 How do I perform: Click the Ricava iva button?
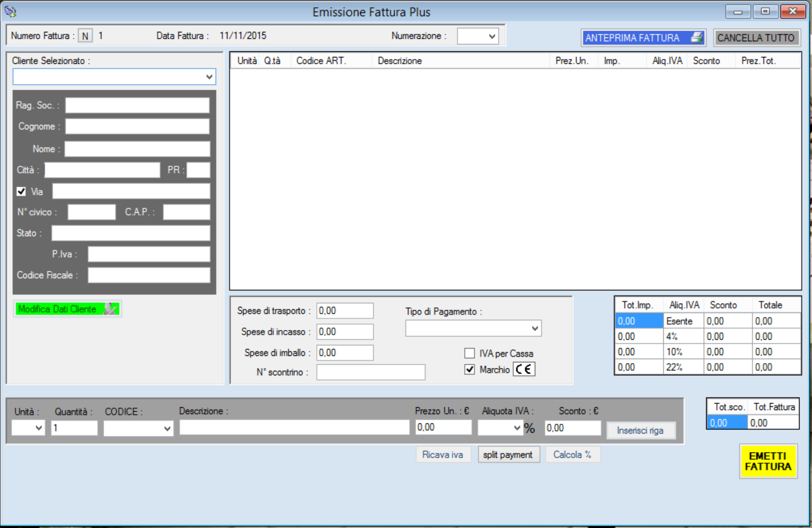tap(443, 455)
